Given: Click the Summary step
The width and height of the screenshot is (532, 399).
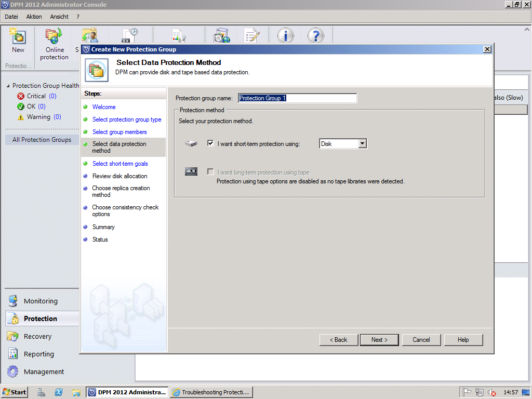Looking at the screenshot, I should point(103,227).
